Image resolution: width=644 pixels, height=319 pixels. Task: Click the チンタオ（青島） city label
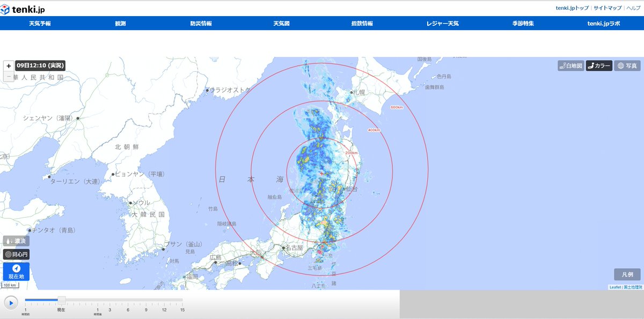54,230
